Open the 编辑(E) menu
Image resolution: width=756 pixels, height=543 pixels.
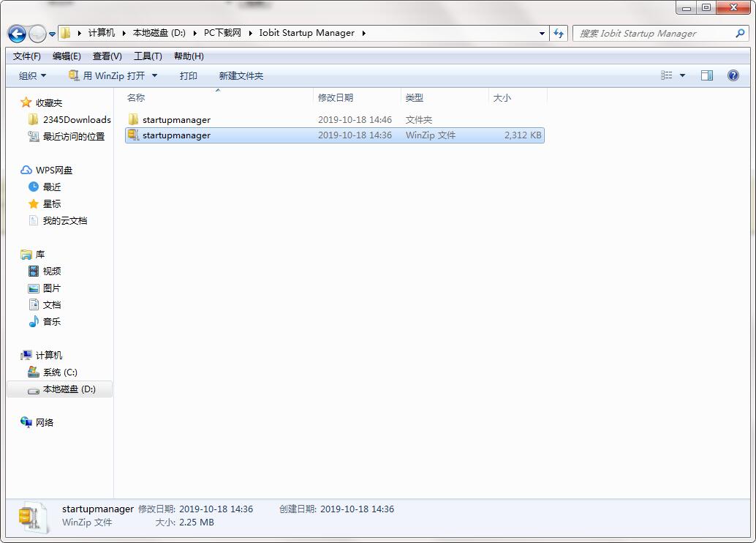(x=67, y=56)
